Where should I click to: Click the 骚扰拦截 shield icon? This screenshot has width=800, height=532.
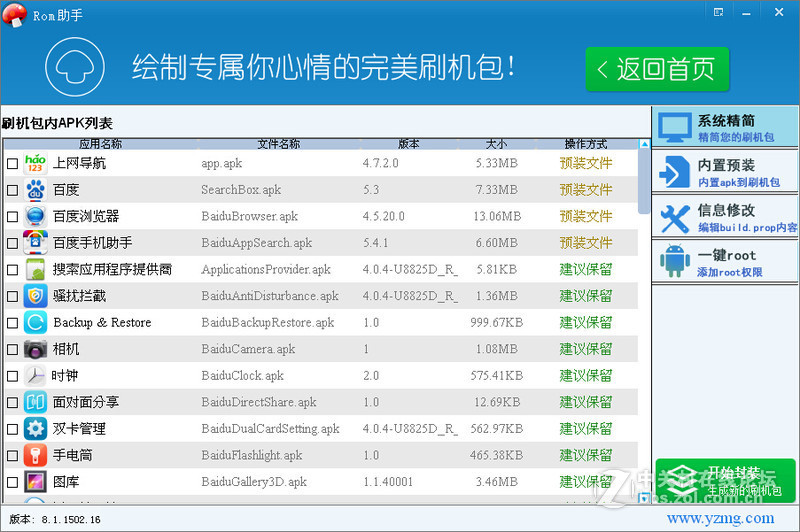click(35, 296)
